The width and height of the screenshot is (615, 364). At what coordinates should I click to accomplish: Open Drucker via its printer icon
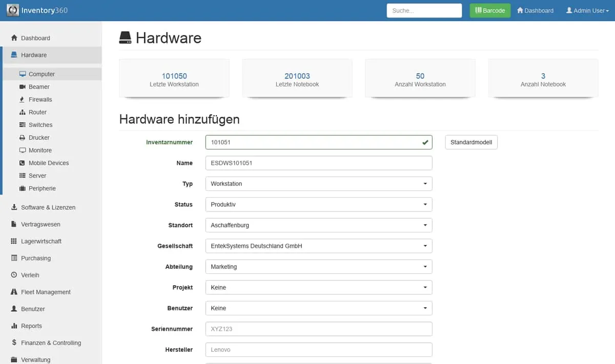coord(23,138)
